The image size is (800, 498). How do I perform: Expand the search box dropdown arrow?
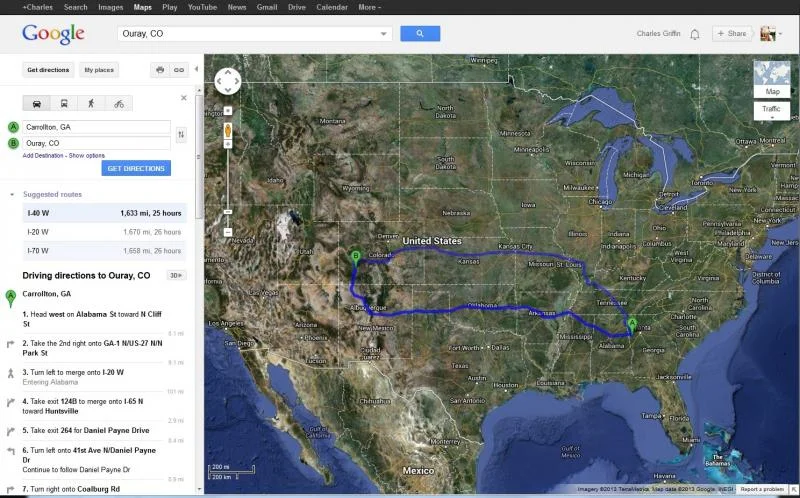tap(384, 34)
